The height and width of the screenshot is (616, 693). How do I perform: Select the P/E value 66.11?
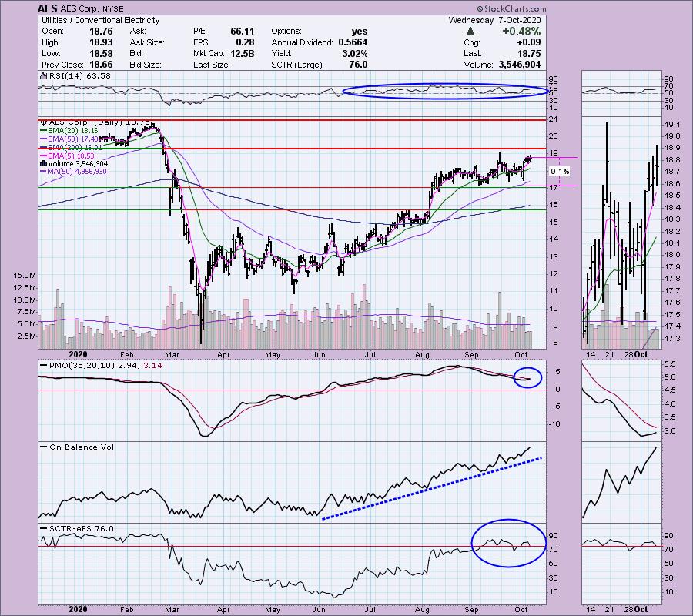tap(243, 32)
